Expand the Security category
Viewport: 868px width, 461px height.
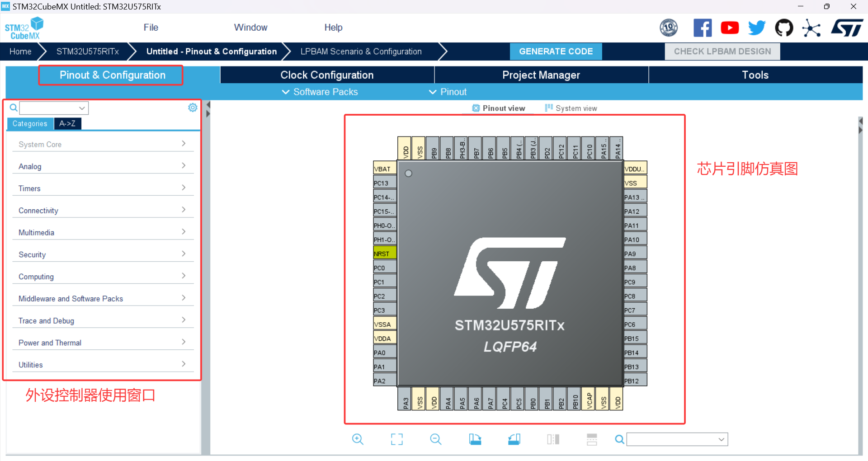(103, 254)
